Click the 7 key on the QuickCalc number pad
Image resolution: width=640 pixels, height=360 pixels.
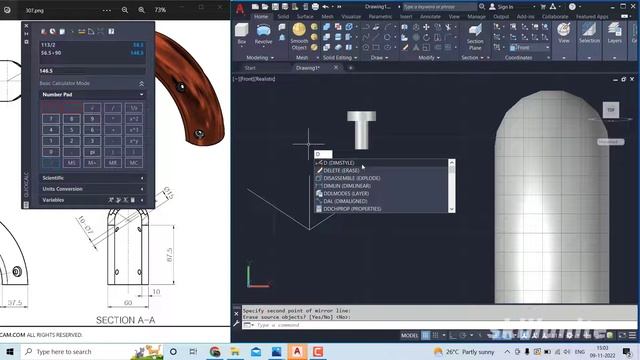coord(51,119)
